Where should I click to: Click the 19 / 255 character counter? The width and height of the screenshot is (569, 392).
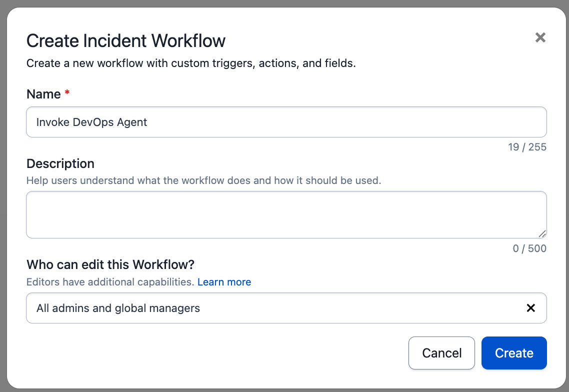[x=527, y=147]
